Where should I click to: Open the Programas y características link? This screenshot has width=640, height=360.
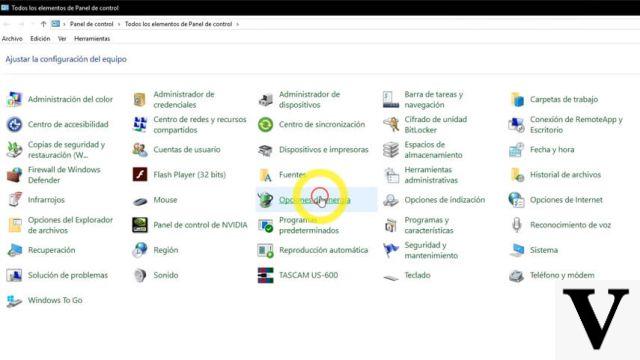[429, 225]
